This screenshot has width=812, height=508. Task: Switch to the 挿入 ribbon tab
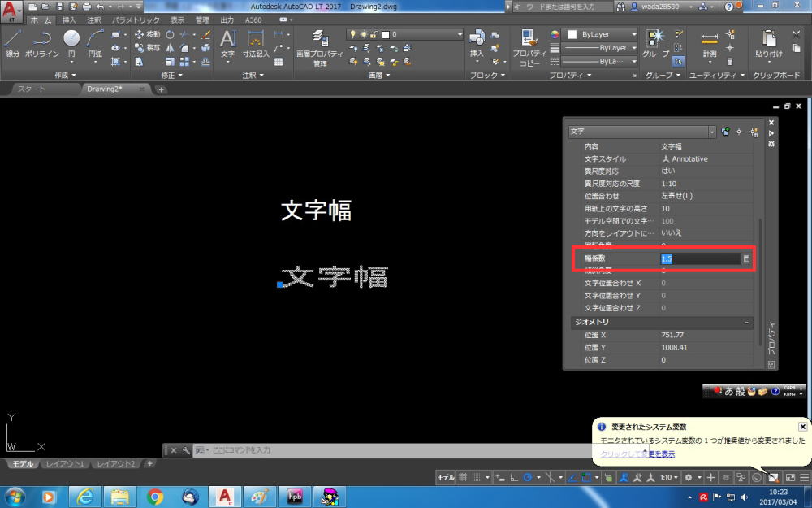(x=69, y=20)
